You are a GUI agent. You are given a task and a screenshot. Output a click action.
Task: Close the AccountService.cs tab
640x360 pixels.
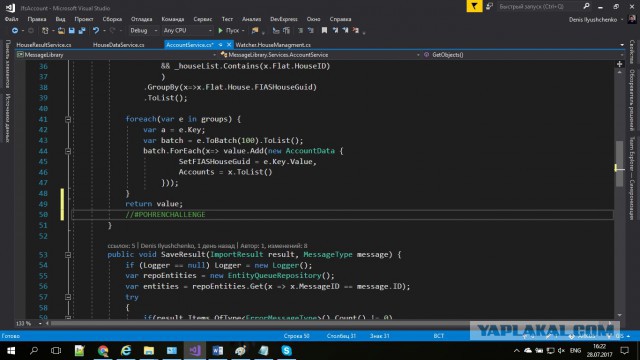[x=229, y=45]
